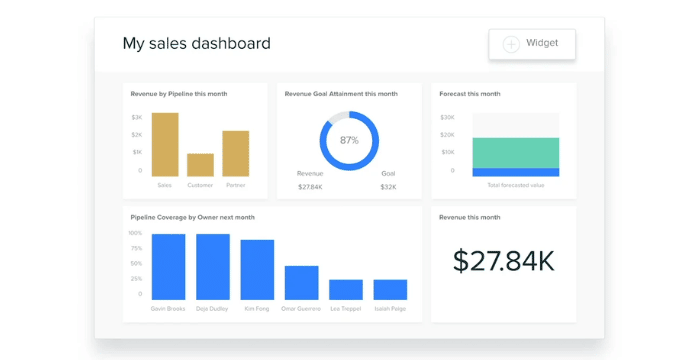Click the $20K axis label in Forecast
700x360 pixels.
tap(447, 135)
